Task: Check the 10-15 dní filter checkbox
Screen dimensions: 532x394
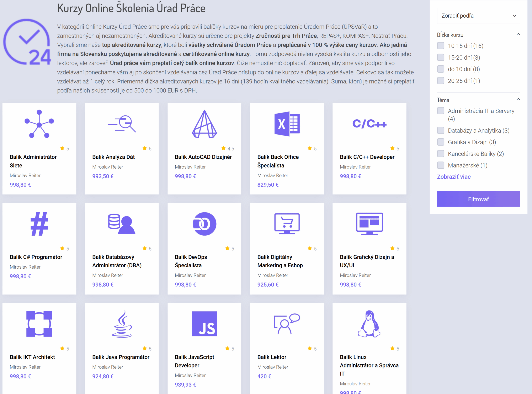Action: 441,45
